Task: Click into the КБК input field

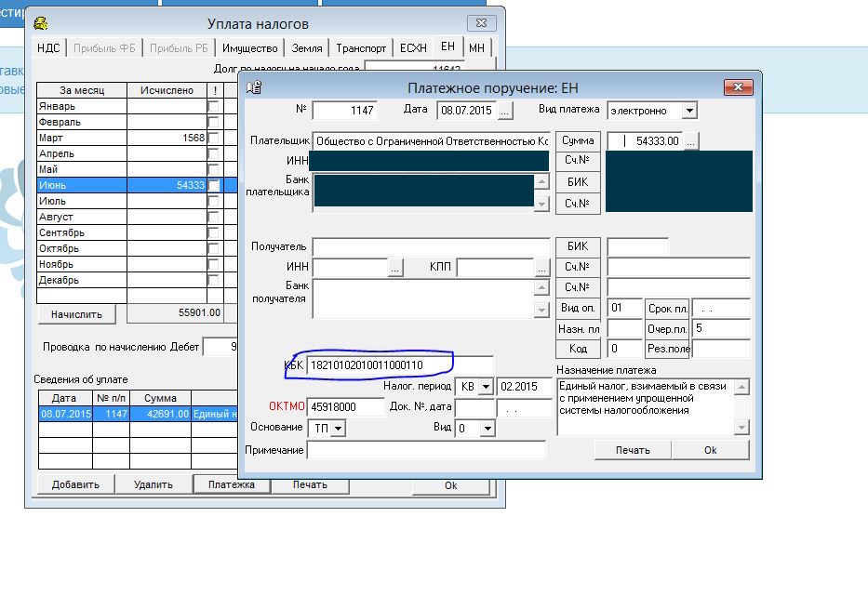Action: pos(400,365)
